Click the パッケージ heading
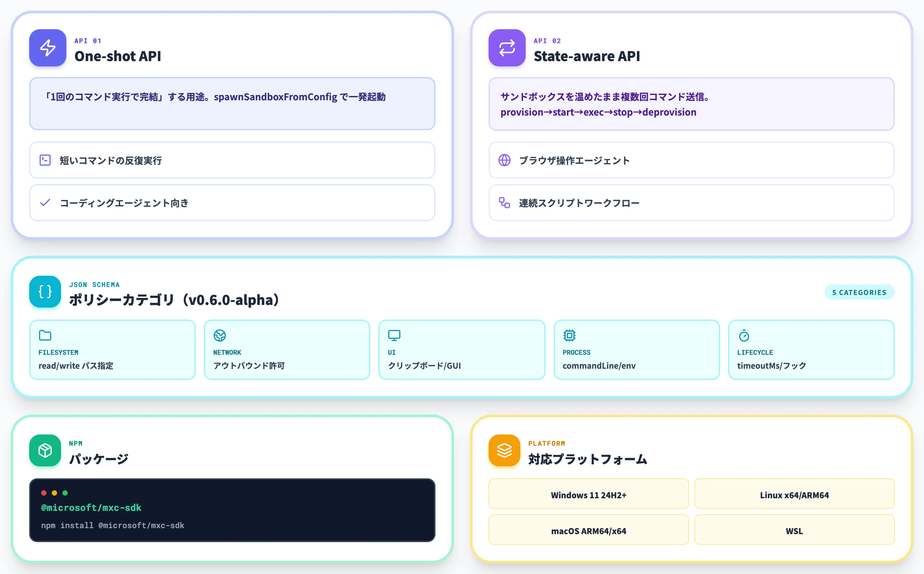 99,459
